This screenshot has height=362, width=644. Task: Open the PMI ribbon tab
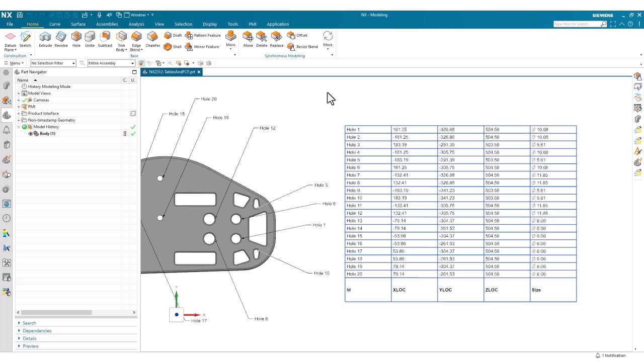pyautogui.click(x=252, y=24)
